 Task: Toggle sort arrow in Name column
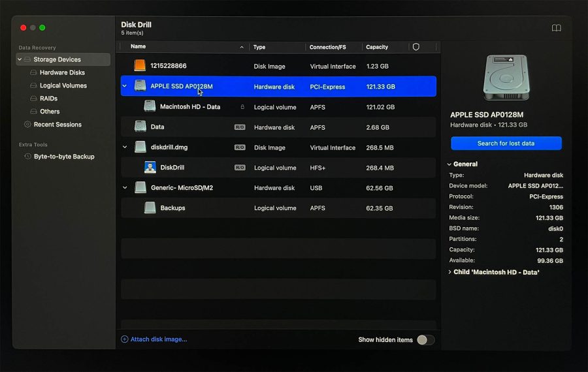click(242, 47)
